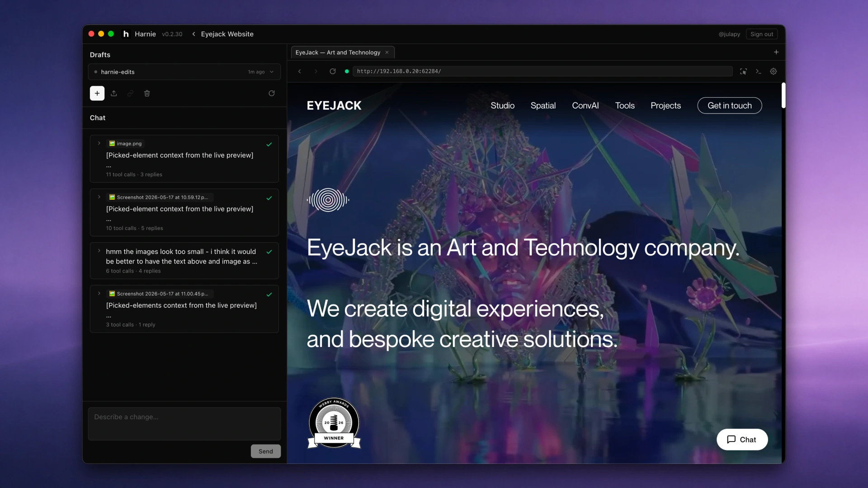Add a new preview tab with plus
Screen dimensions: 868x488
click(776, 52)
